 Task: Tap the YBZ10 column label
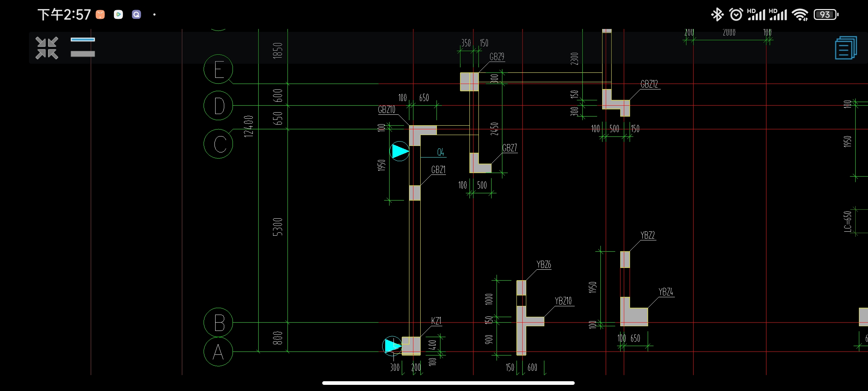pos(563,301)
